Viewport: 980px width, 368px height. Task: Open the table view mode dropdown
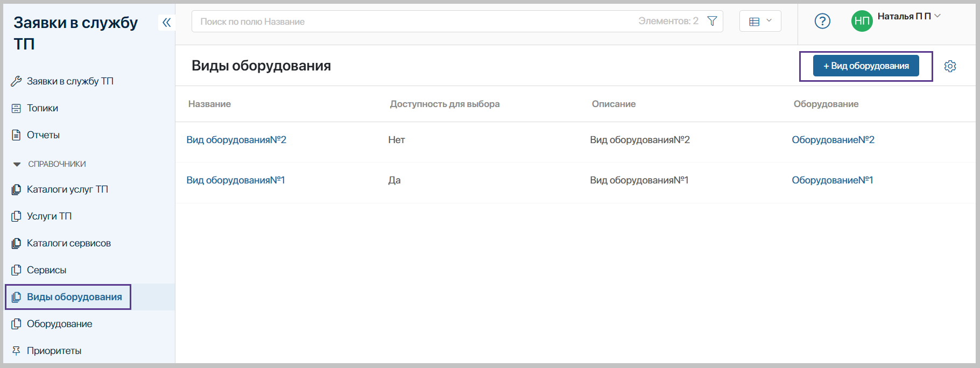[x=760, y=22]
